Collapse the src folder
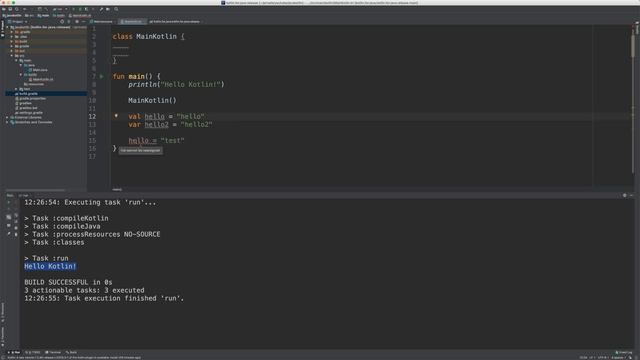640x360 pixels. point(12,56)
